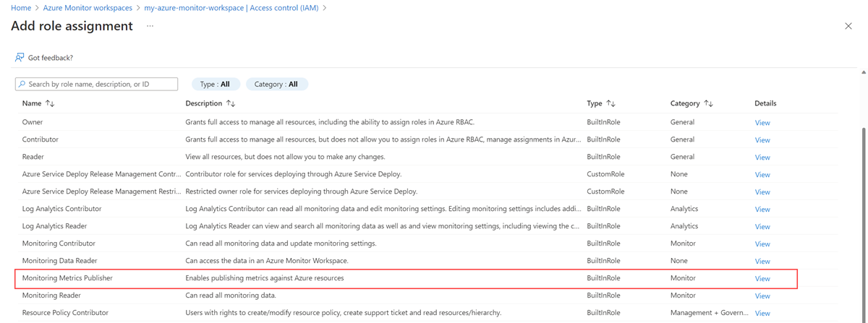868x323 pixels.
Task: View details for the Owner role
Action: point(762,123)
